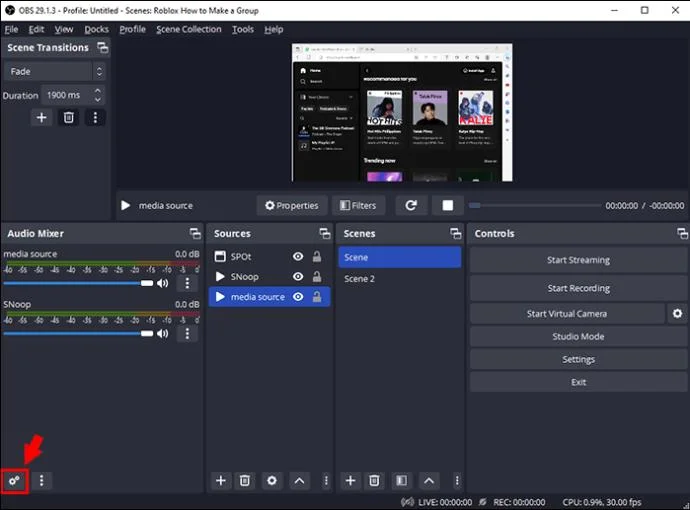Image resolution: width=690 pixels, height=510 pixels.
Task: Remove selected source with trash icon
Action: point(245,481)
